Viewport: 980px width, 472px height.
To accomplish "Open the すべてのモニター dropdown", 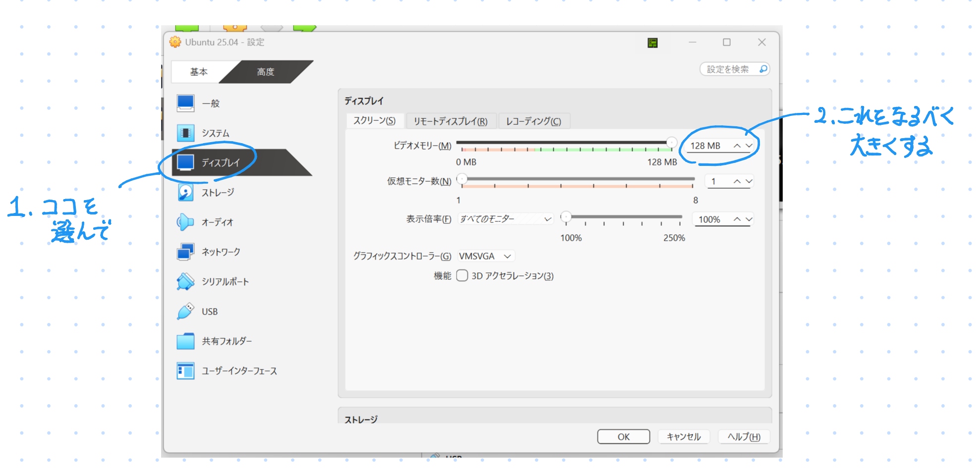I will (x=505, y=219).
